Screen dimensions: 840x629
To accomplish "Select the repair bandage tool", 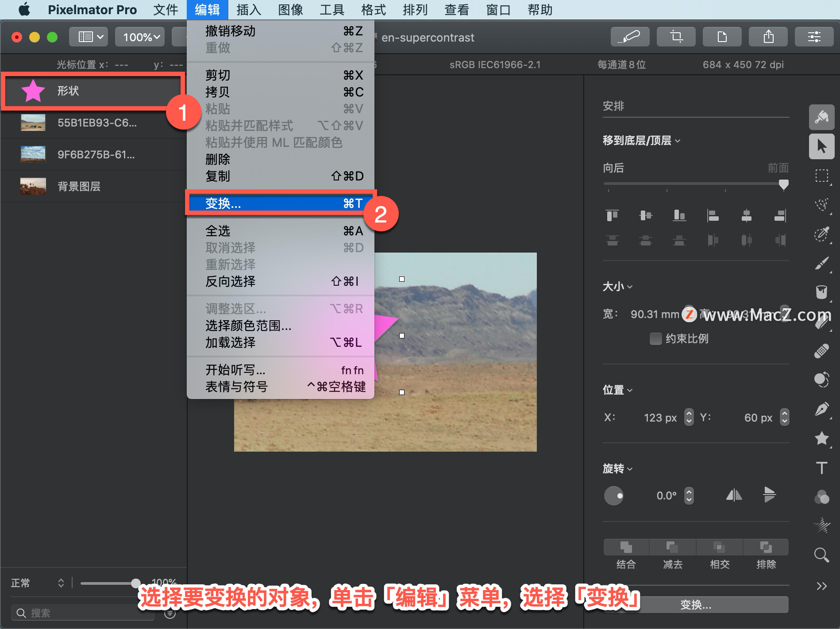I will pyautogui.click(x=822, y=351).
